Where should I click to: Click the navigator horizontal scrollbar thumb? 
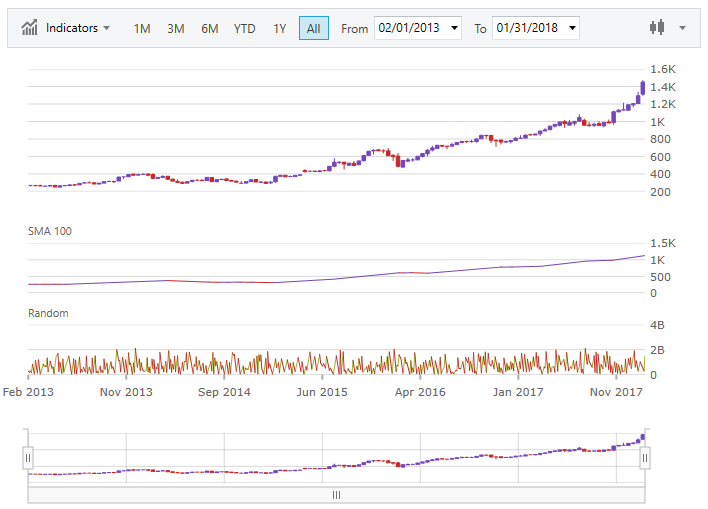pyautogui.click(x=336, y=494)
